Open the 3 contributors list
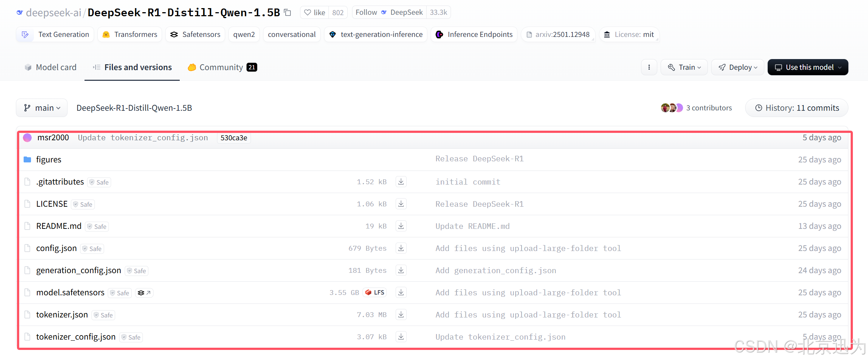868x361 pixels. click(x=696, y=108)
